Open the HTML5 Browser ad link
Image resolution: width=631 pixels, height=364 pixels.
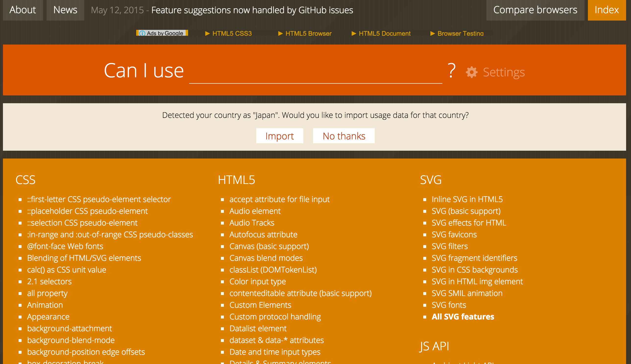click(308, 34)
